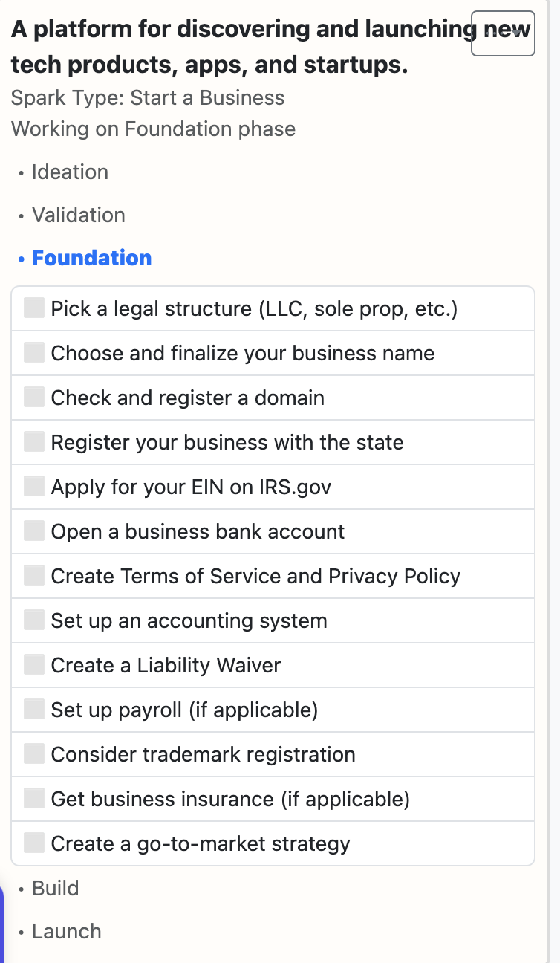The height and width of the screenshot is (963, 560).
Task: Check 'Pick a legal structure' task
Action: (x=34, y=308)
